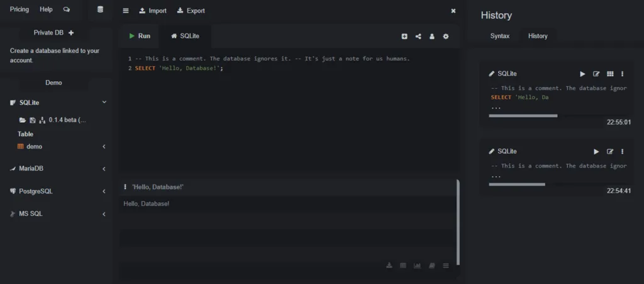Expand the MariaDB section

point(104,169)
